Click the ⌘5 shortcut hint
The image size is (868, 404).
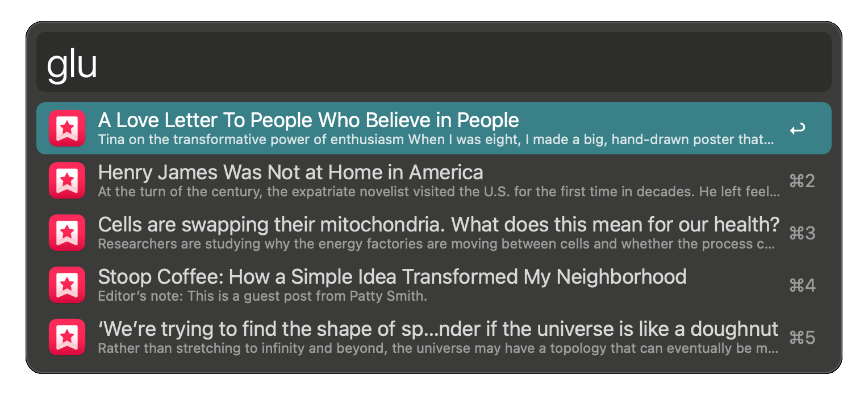[802, 338]
